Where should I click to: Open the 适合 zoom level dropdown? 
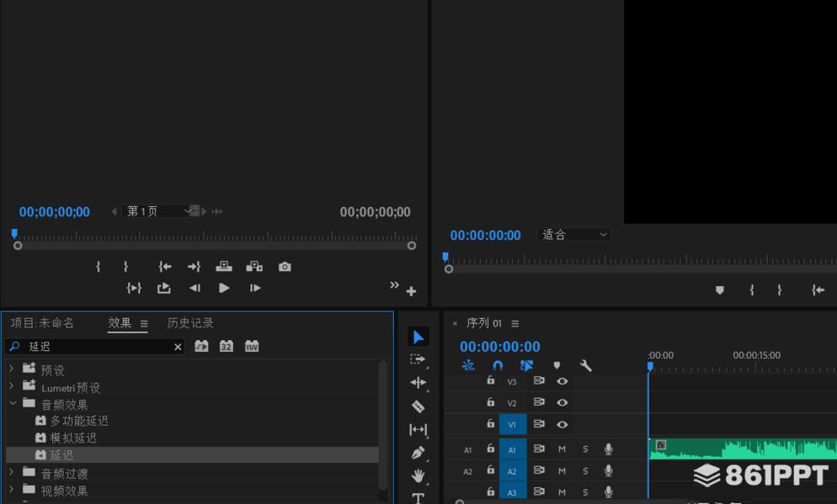pos(573,235)
